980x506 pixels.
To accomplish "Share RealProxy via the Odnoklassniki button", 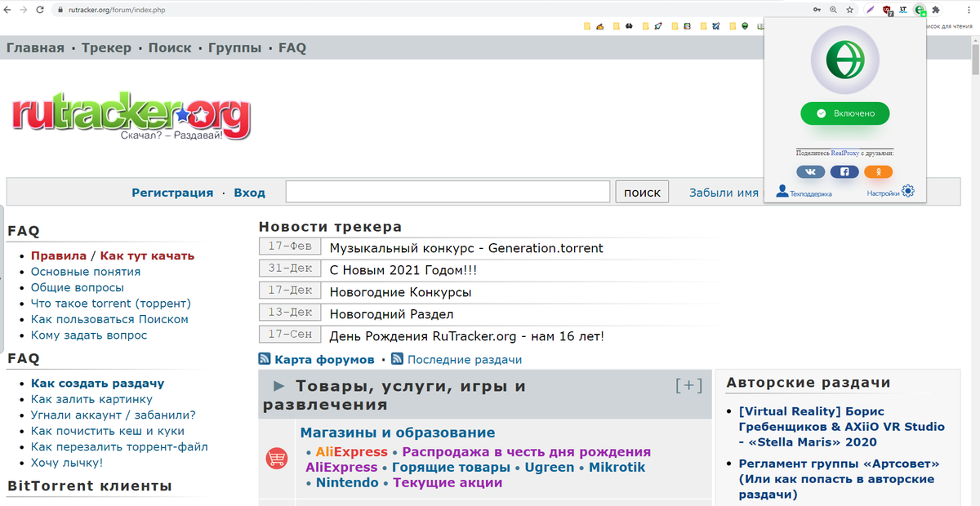I will coord(878,172).
